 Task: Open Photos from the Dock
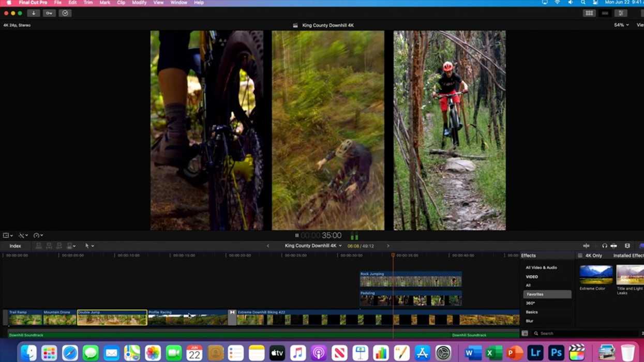(x=153, y=353)
